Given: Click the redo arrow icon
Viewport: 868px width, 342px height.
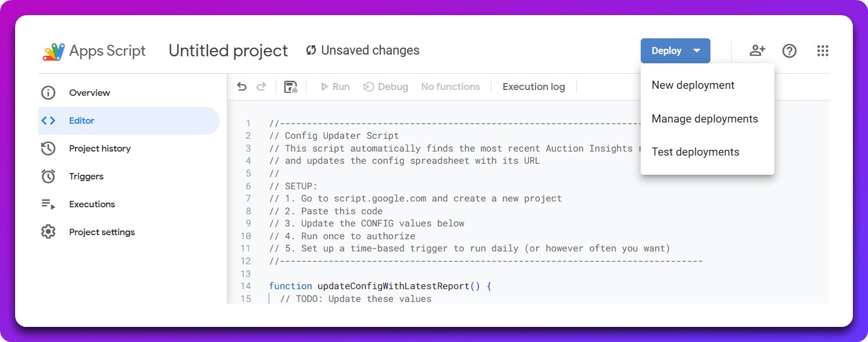Looking at the screenshot, I should click(262, 87).
